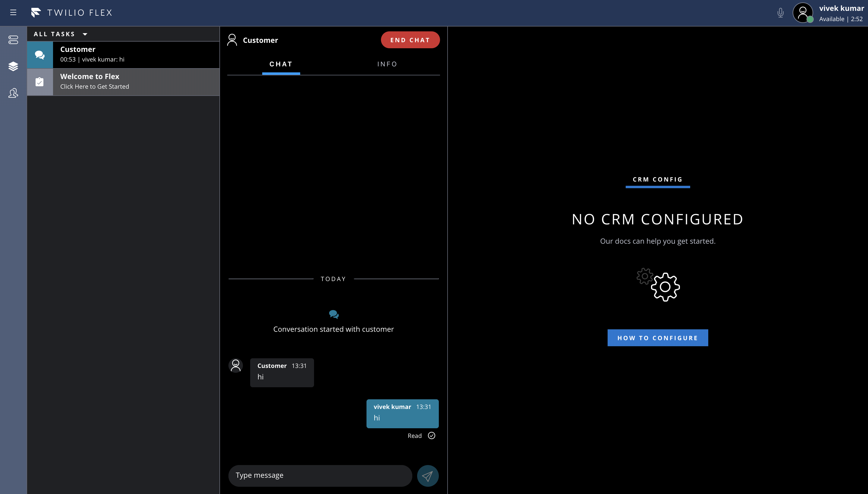Viewport: 868px width, 494px height.
Task: Click the Customer 13:31 message bubble
Action: pyautogui.click(x=282, y=372)
